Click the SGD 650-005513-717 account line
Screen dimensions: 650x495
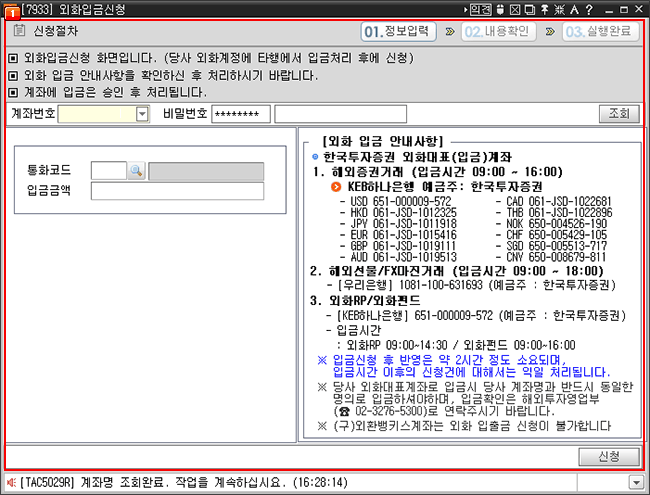click(551, 246)
